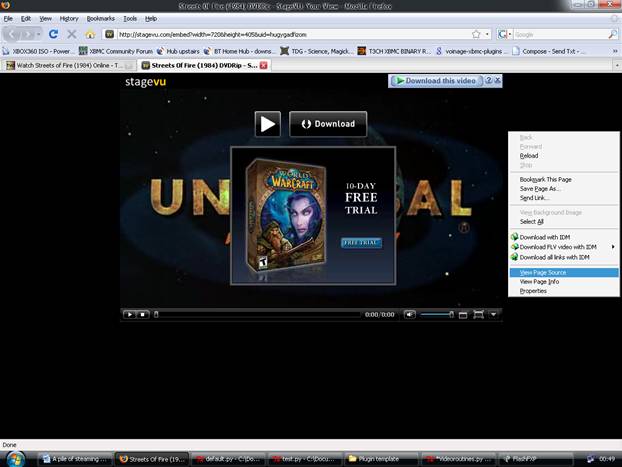
Task: Open the File menu
Action: click(x=8, y=19)
